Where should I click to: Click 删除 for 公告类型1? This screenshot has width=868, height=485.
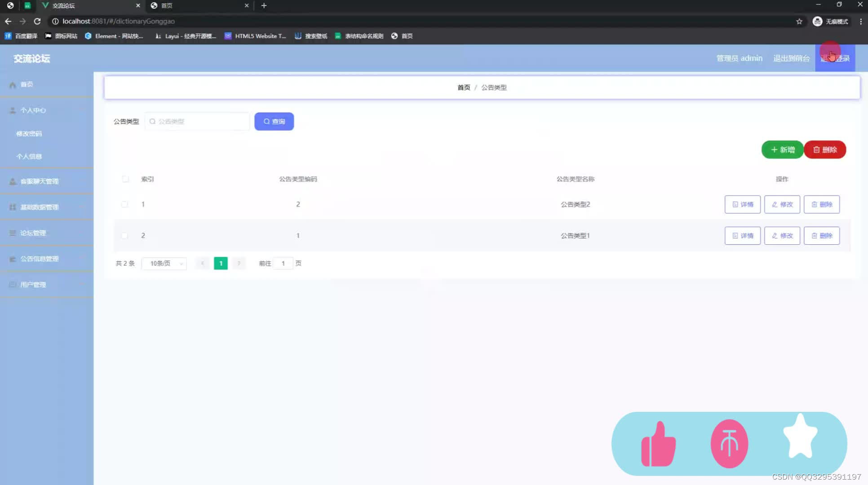click(822, 236)
